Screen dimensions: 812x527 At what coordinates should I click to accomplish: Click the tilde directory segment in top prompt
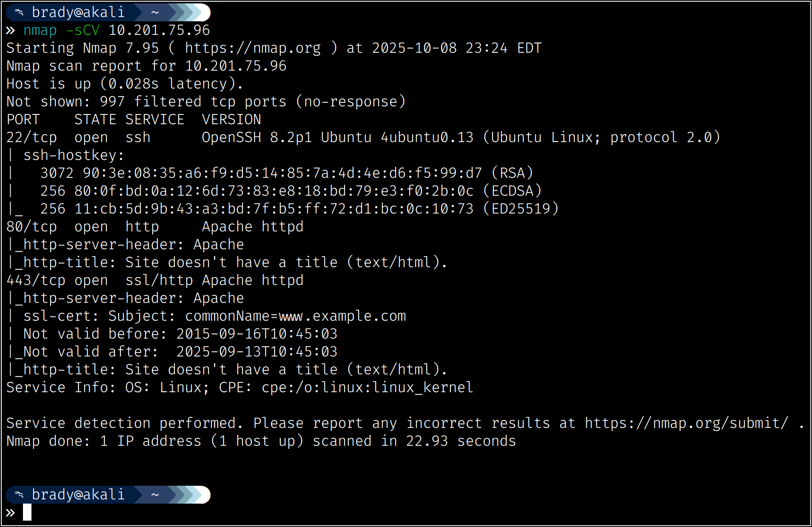(x=155, y=12)
